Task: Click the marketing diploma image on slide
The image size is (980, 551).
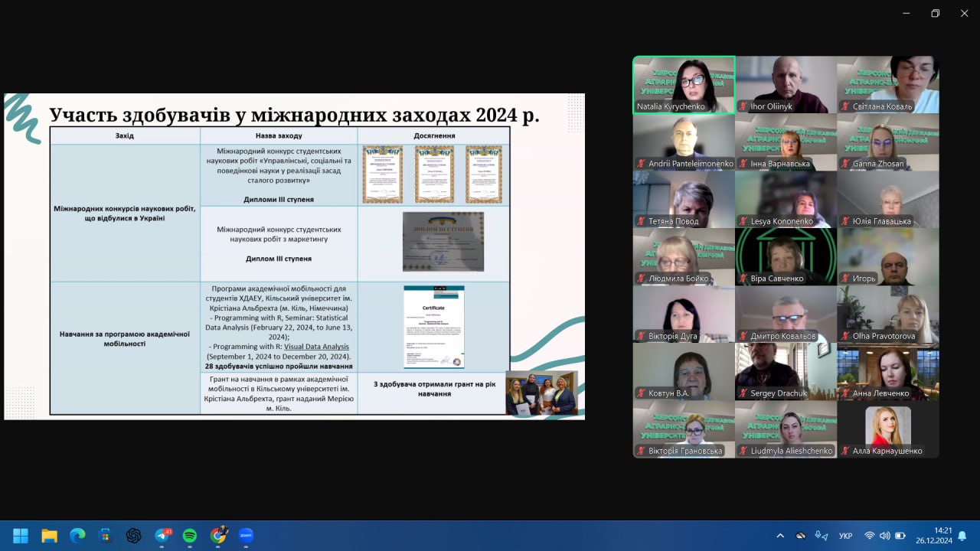Action: pos(443,241)
